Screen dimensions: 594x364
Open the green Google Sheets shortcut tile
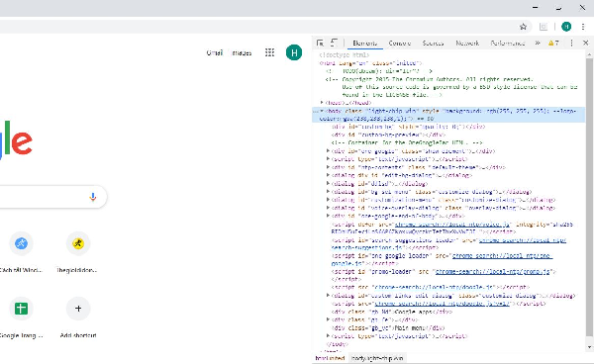click(21, 309)
